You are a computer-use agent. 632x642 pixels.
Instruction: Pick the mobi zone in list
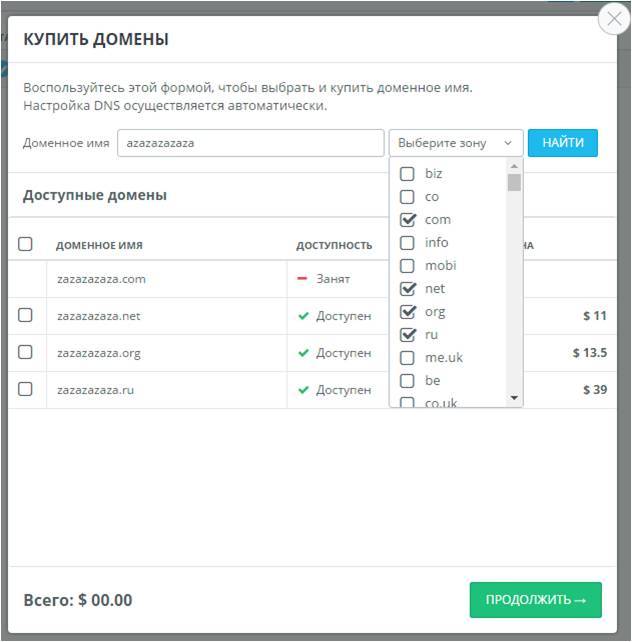click(x=408, y=266)
